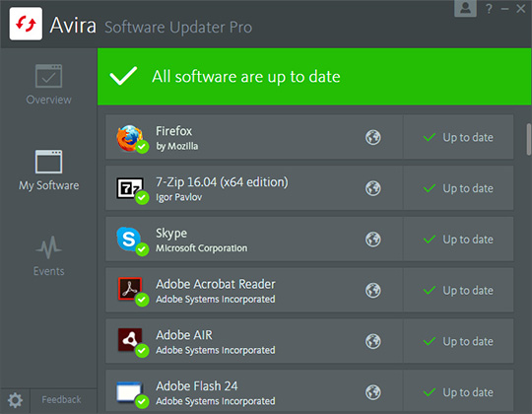Open the Skype website globe icon
This screenshot has width=532, height=414.
pos(372,240)
